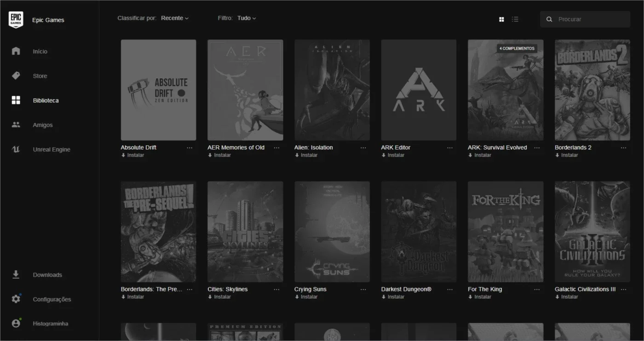Click Instalar under ARK Editor
The image size is (644, 341).
(x=393, y=155)
